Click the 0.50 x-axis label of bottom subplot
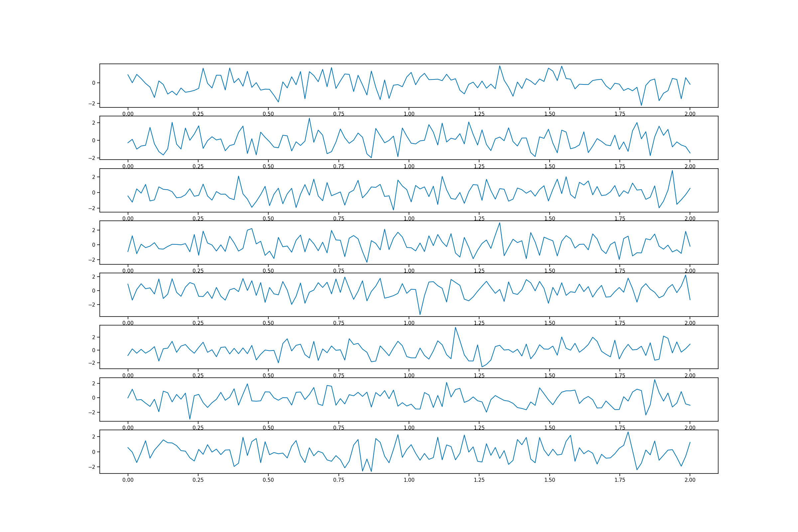The height and width of the screenshot is (532, 798). (268, 480)
